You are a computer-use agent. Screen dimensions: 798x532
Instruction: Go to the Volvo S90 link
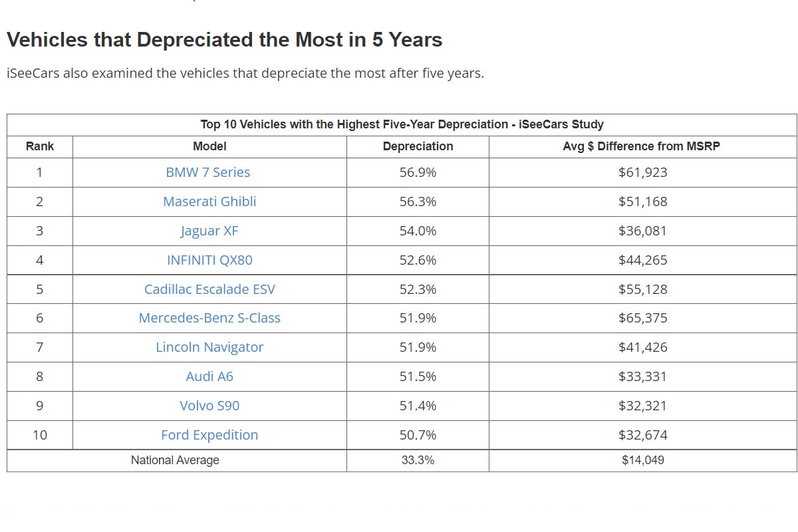tap(209, 406)
